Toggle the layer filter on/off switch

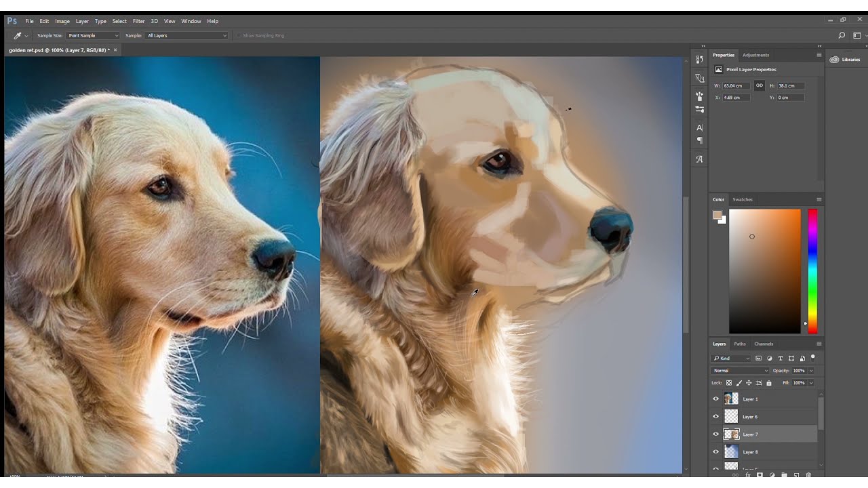coord(813,357)
